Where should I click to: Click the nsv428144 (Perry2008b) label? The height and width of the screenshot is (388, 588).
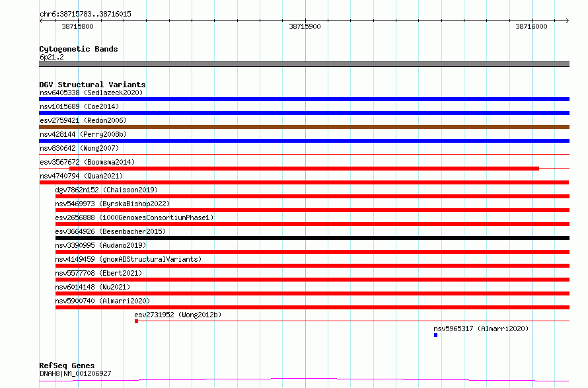[83, 134]
